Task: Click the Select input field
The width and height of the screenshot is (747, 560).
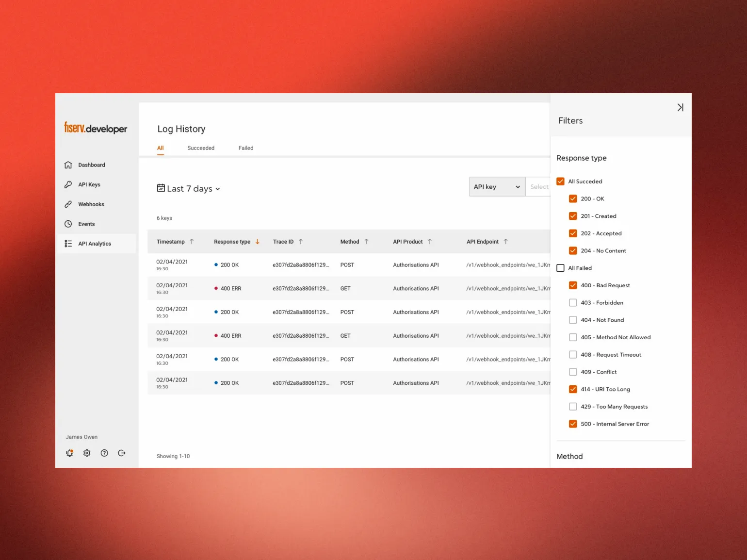Action: coord(538,187)
